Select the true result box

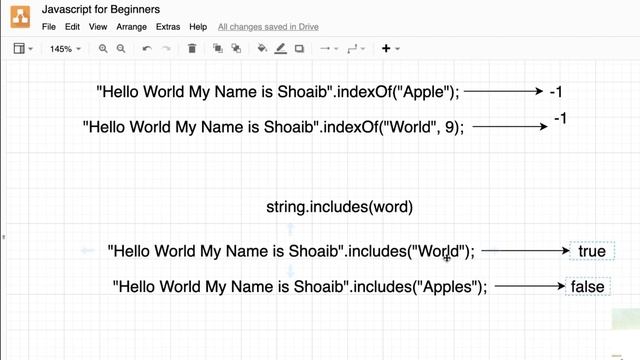click(x=592, y=251)
